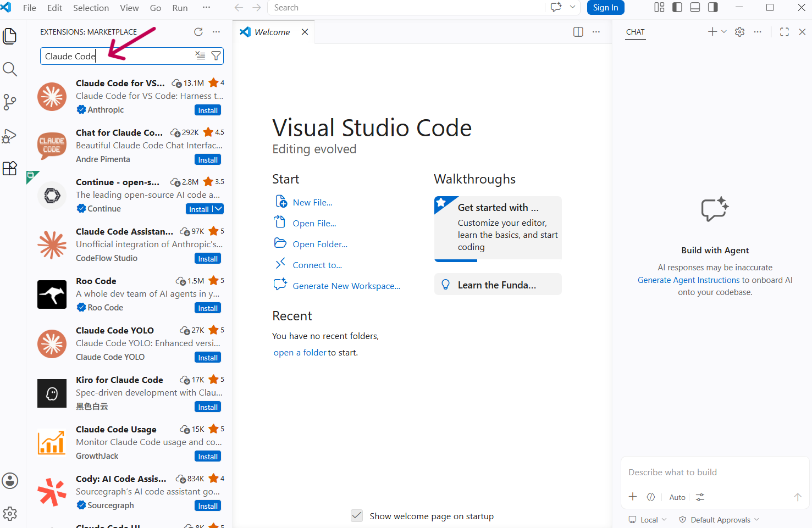Toggle Show welcome page on startup
812x528 pixels.
pos(357,516)
